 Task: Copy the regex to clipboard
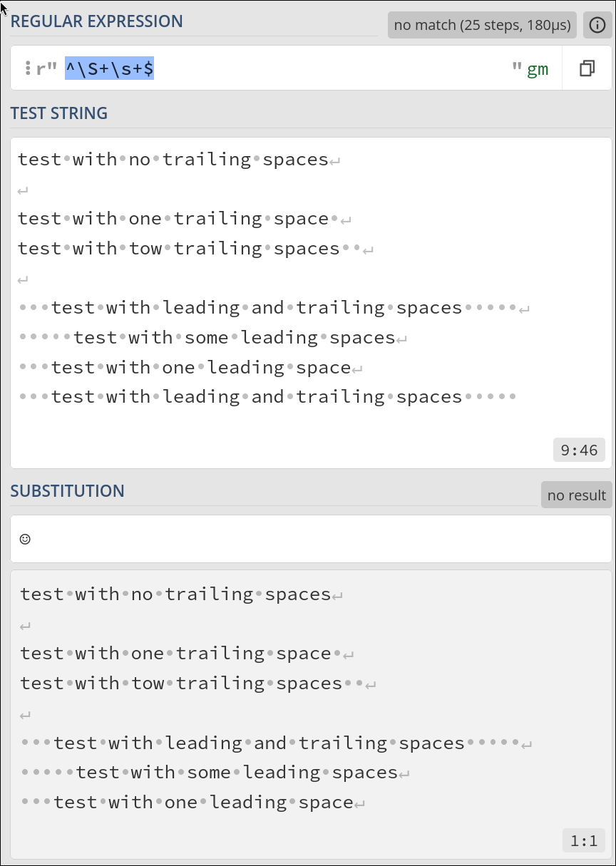587,68
